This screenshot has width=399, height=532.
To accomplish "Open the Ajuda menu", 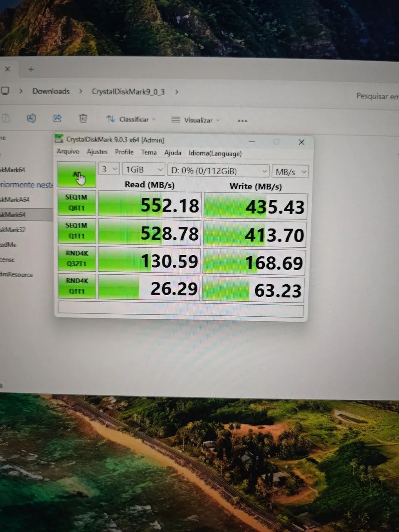I will click(x=172, y=153).
